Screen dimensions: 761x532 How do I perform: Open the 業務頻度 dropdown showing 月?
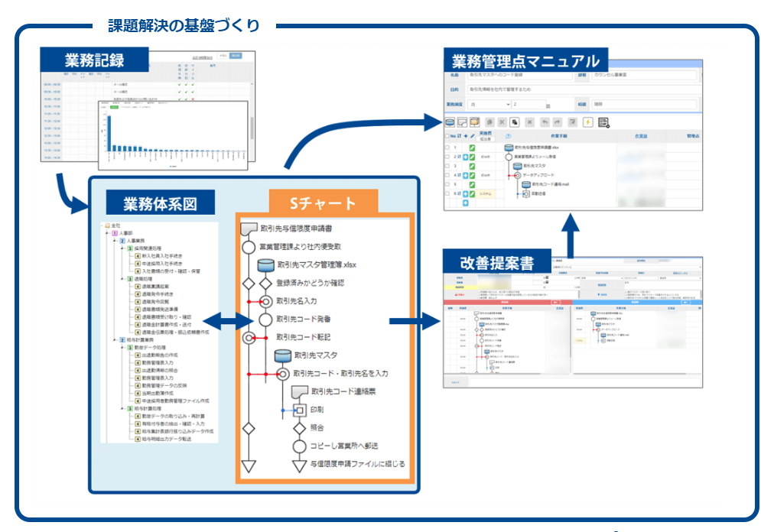(x=489, y=104)
